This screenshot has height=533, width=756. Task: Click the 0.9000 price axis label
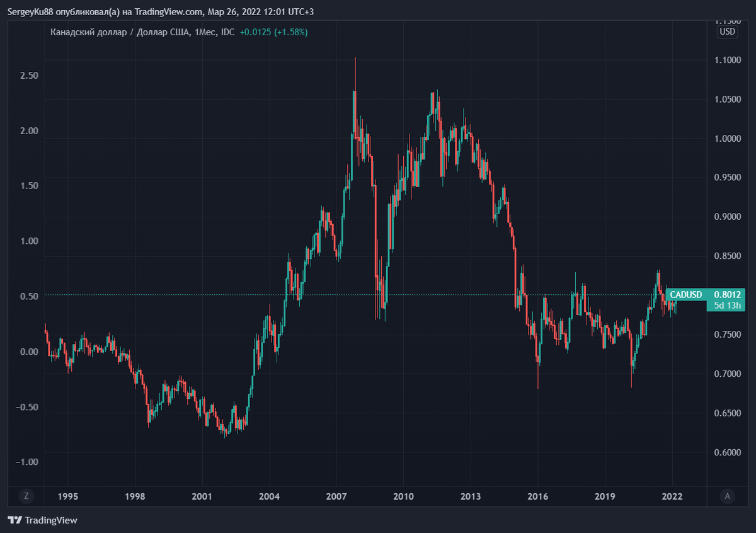(x=727, y=217)
